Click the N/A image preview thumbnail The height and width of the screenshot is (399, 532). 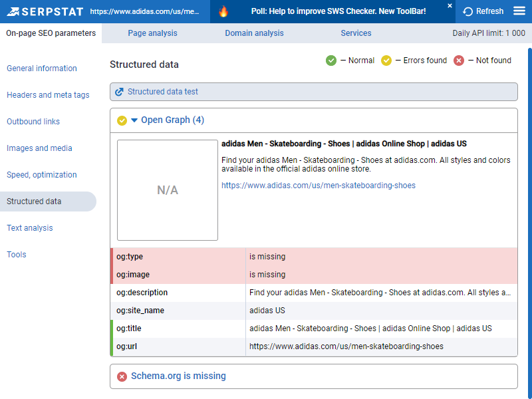point(168,190)
